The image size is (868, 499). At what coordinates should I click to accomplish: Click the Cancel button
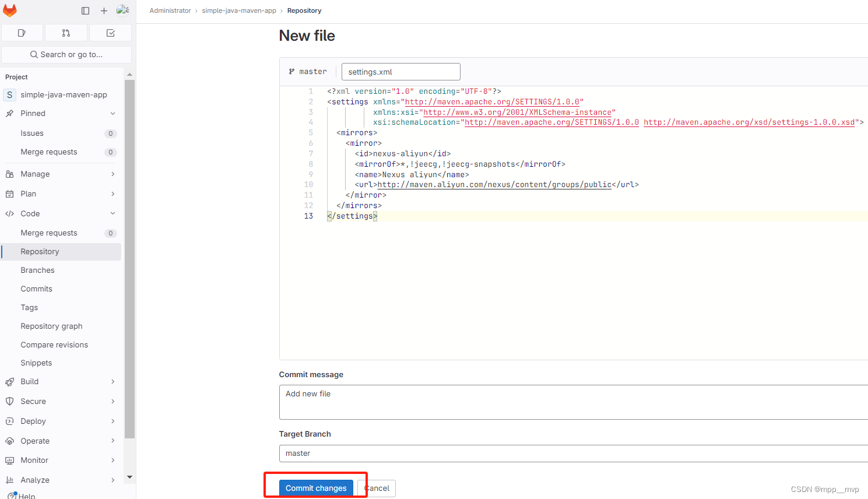click(x=377, y=489)
